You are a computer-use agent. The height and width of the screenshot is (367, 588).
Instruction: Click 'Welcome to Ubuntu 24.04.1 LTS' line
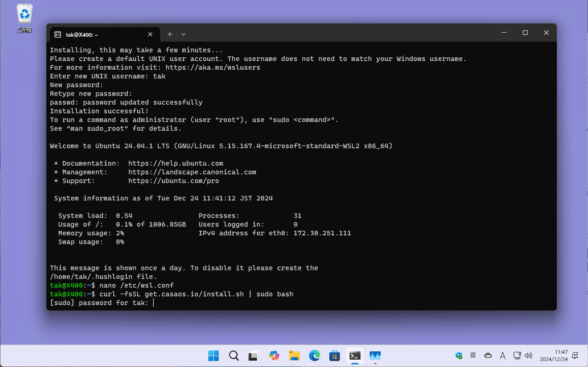click(x=221, y=146)
